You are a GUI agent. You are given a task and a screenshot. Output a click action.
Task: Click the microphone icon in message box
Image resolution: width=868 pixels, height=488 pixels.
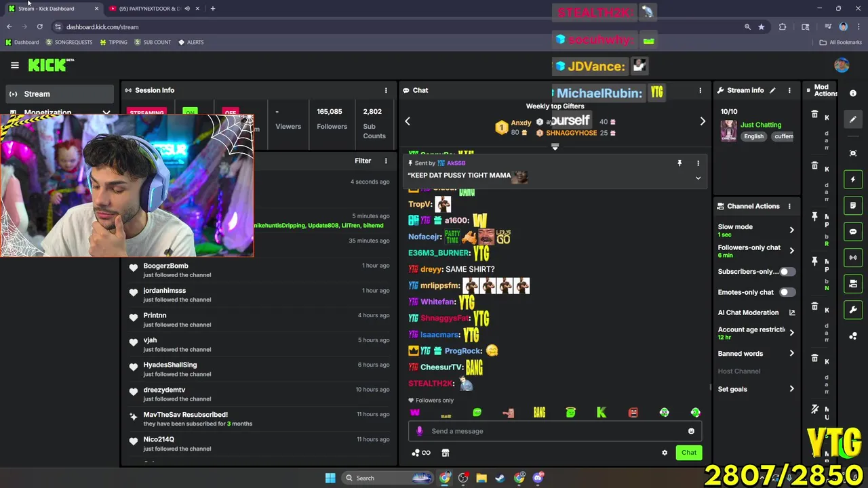(x=419, y=431)
